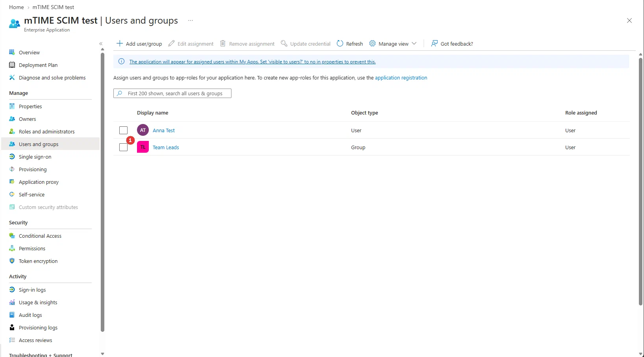644x357 pixels.
Task: Select Users and groups in sidebar
Action: [50, 144]
